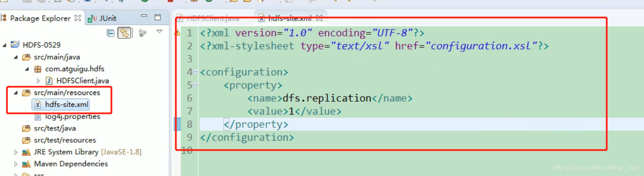Toggle Link with Editor in Package Explorer

coord(124,33)
